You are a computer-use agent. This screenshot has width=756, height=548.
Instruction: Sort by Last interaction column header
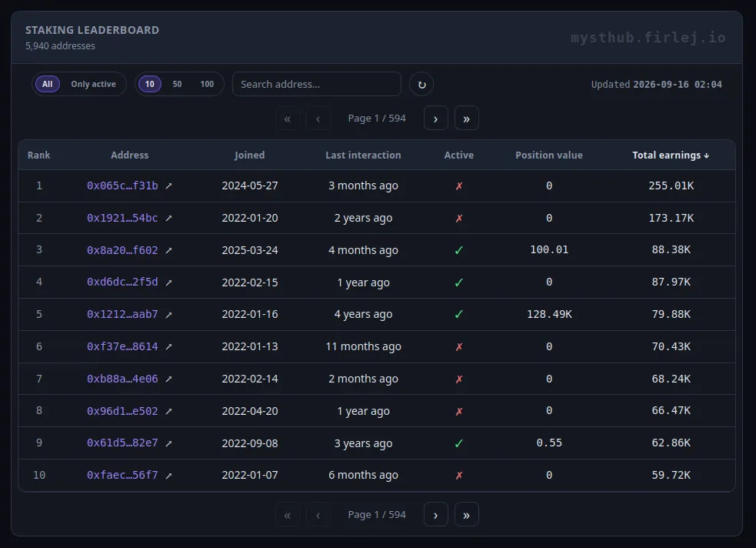tap(363, 155)
